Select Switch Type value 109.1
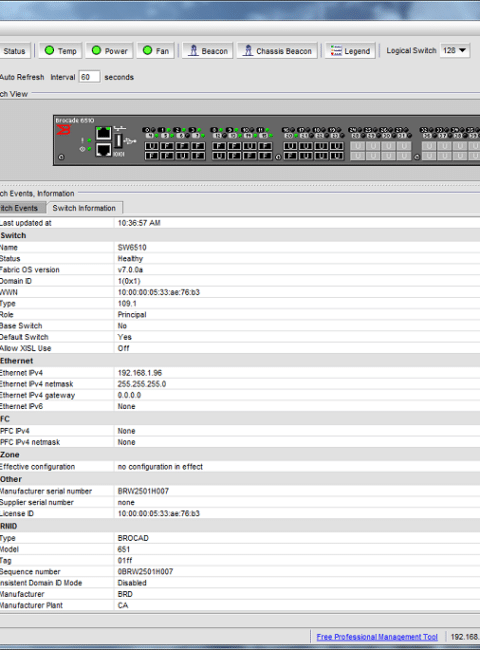 tap(127, 303)
